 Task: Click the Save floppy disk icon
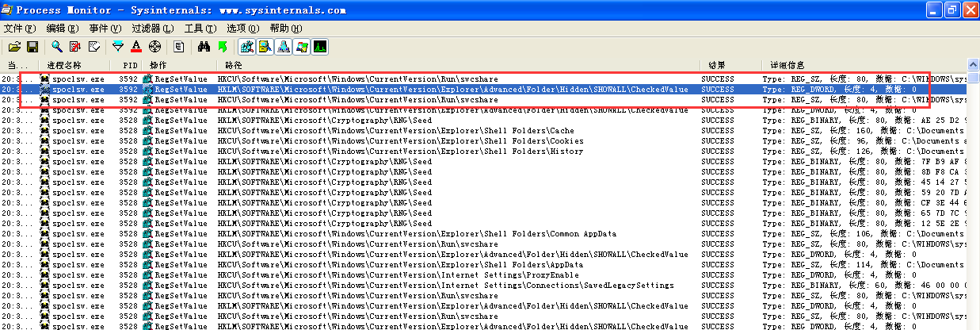click(32, 47)
